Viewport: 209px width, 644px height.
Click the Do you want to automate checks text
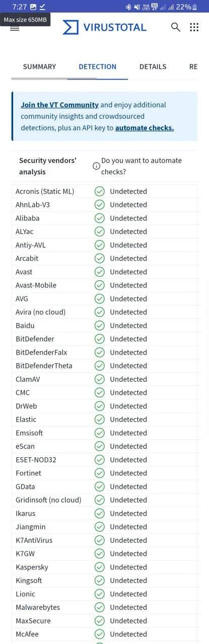pos(142,166)
